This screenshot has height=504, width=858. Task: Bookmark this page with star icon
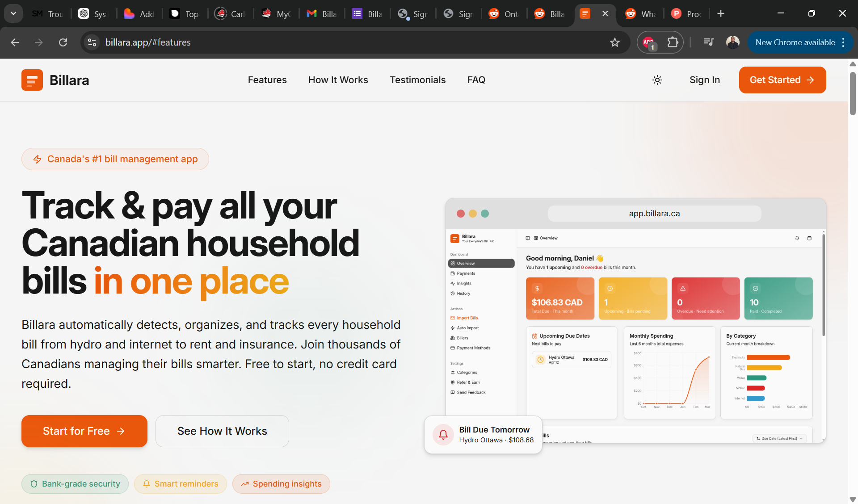(615, 42)
